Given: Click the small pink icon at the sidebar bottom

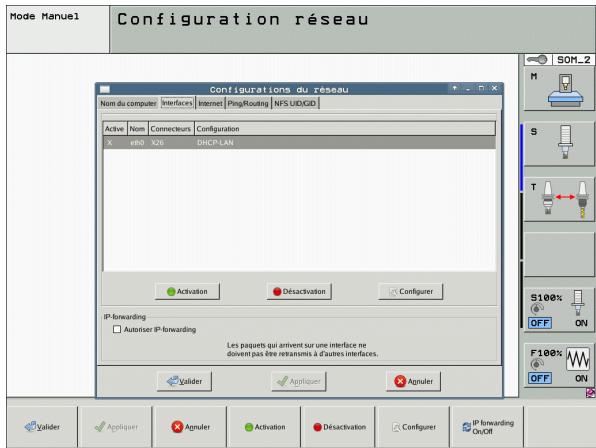Looking at the screenshot, I should point(590,393).
